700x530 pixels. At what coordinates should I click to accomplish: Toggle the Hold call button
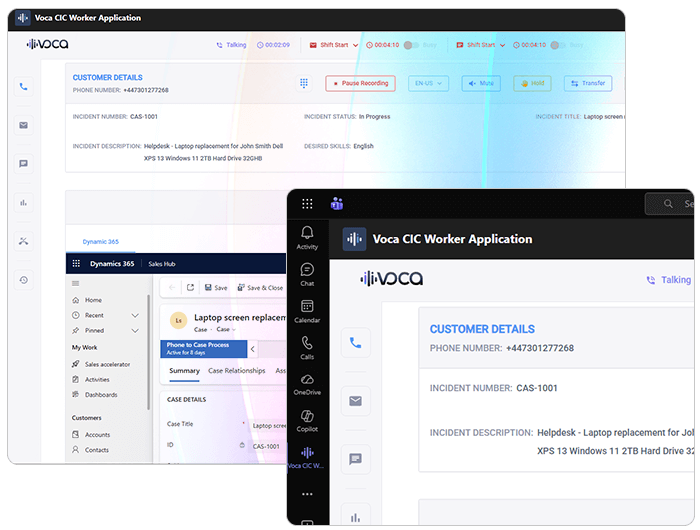[x=532, y=84]
